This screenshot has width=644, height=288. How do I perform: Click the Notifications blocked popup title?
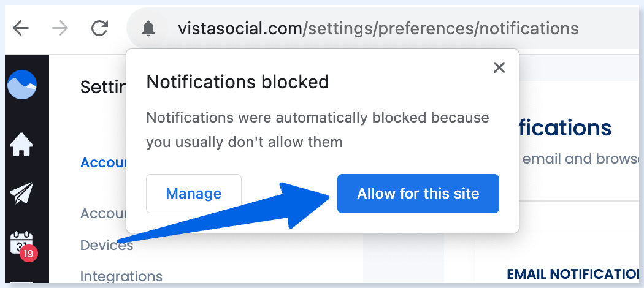237,81
